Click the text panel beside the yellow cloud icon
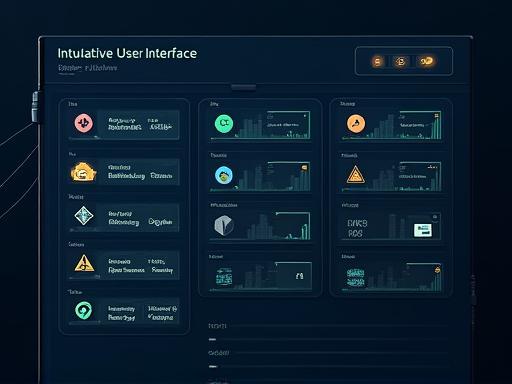512x384 pixels. click(x=139, y=172)
